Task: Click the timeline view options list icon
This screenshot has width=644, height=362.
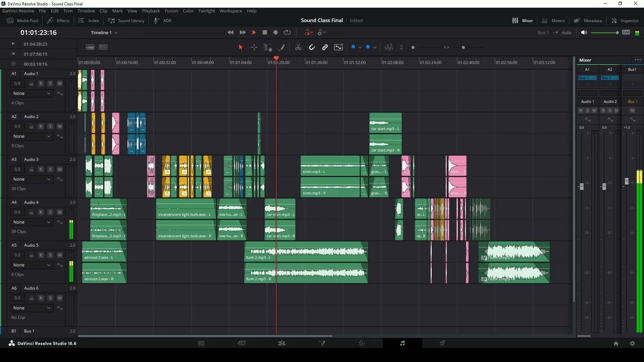Action: point(90,47)
